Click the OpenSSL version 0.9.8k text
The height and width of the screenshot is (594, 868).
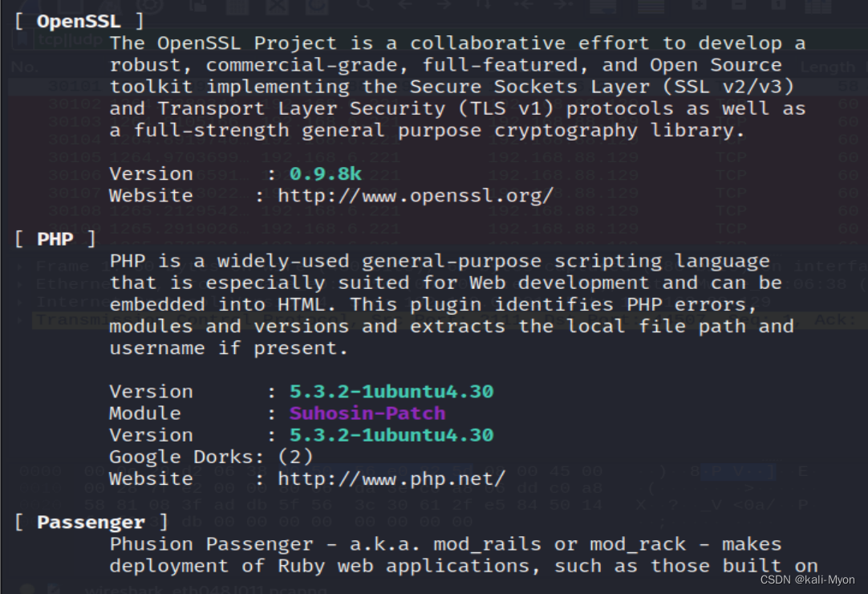pos(326,174)
